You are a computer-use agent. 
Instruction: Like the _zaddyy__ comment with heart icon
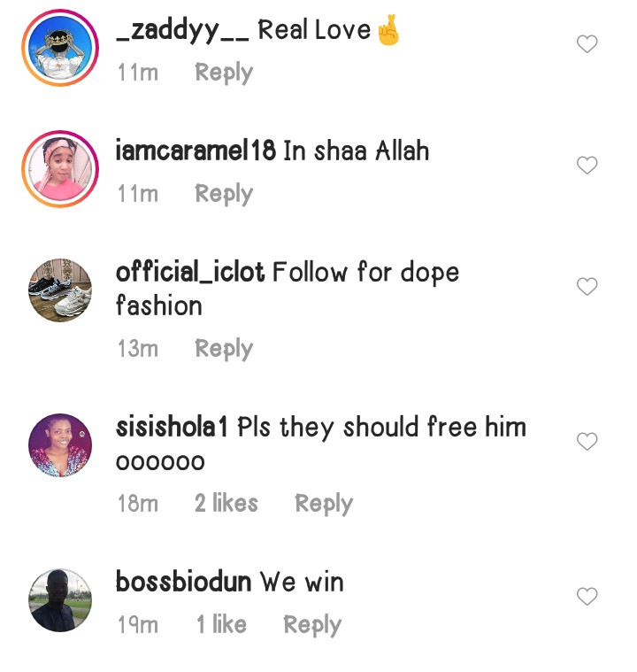[x=587, y=43]
